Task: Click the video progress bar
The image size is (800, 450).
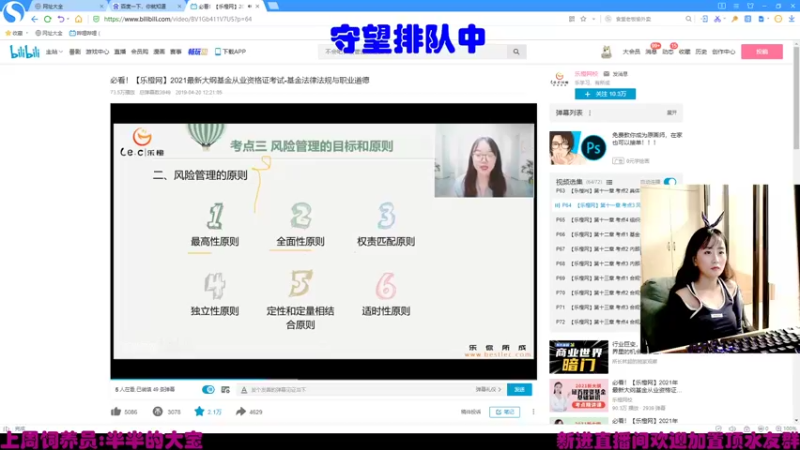Action: [323, 379]
